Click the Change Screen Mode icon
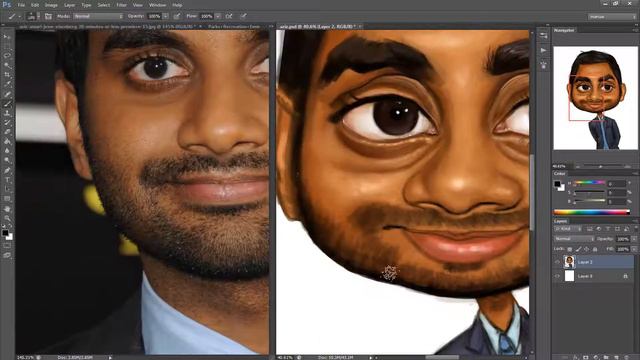This screenshot has width=640, height=360. click(7, 256)
